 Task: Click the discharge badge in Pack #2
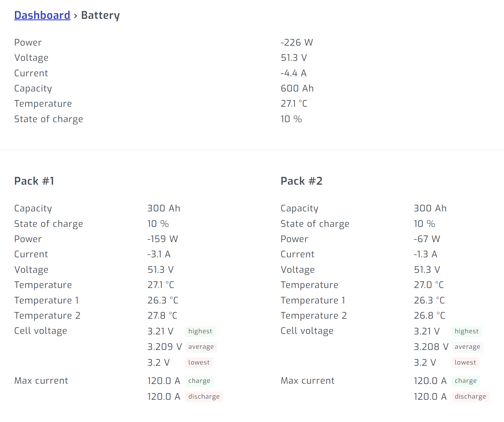[470, 397]
